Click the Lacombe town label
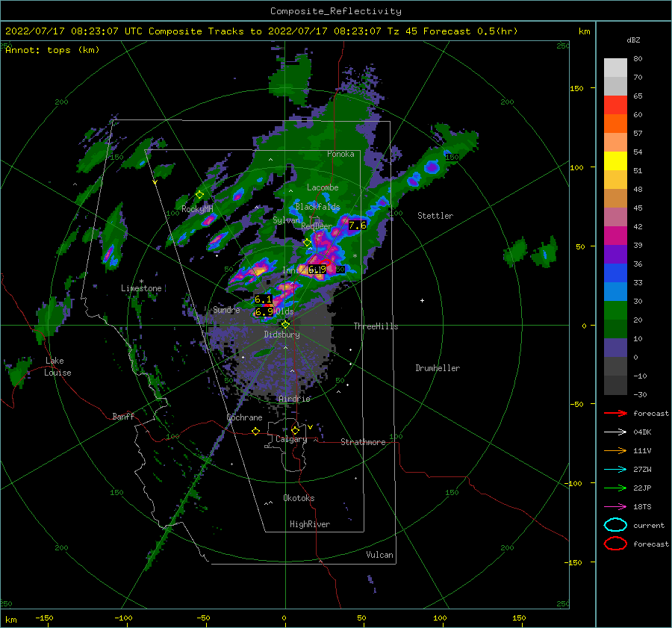 click(323, 187)
